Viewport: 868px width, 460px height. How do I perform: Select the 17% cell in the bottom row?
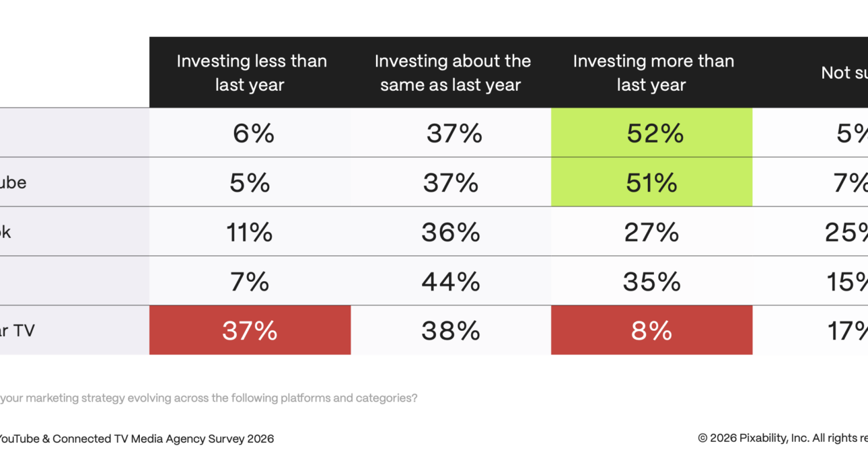(846, 330)
